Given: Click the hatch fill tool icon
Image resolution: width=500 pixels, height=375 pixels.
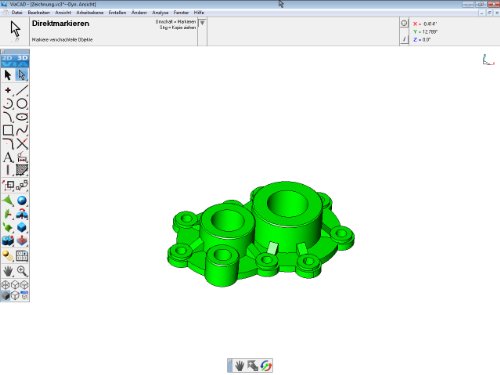Looking at the screenshot, I should click(x=22, y=170).
